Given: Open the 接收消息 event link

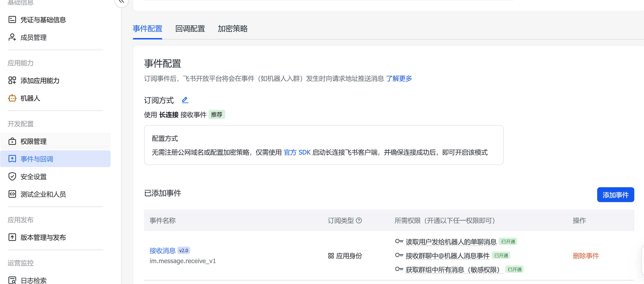Looking at the screenshot, I should click(162, 250).
